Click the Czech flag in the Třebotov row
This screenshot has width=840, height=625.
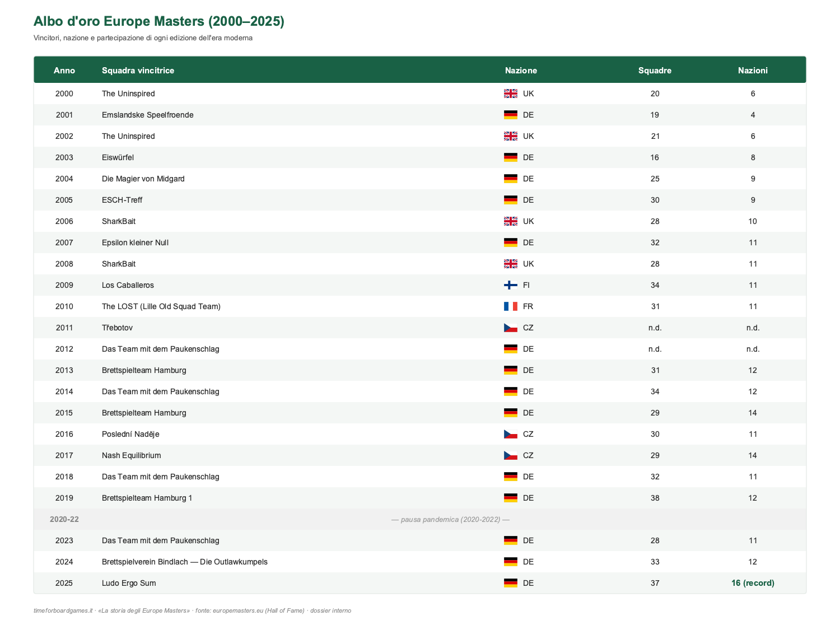click(x=510, y=328)
